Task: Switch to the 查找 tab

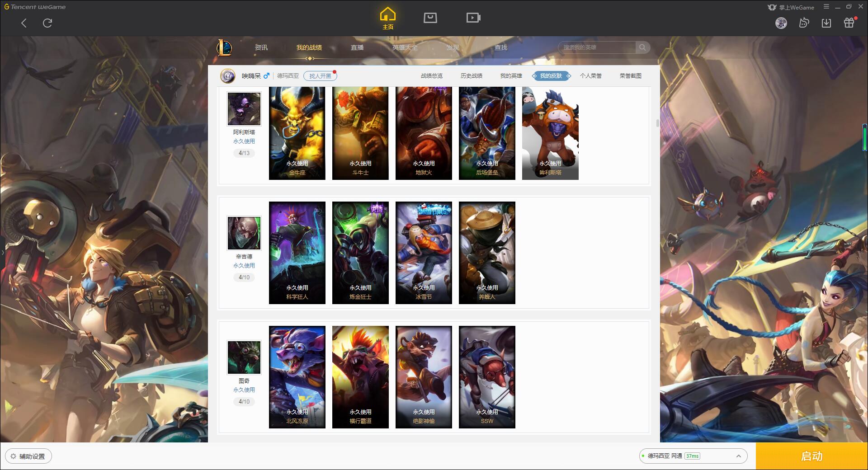Action: (501, 47)
